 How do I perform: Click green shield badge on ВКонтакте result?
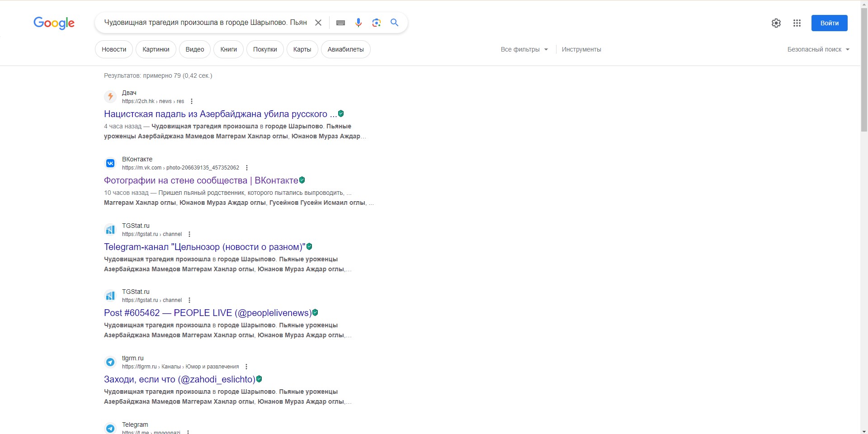click(302, 180)
